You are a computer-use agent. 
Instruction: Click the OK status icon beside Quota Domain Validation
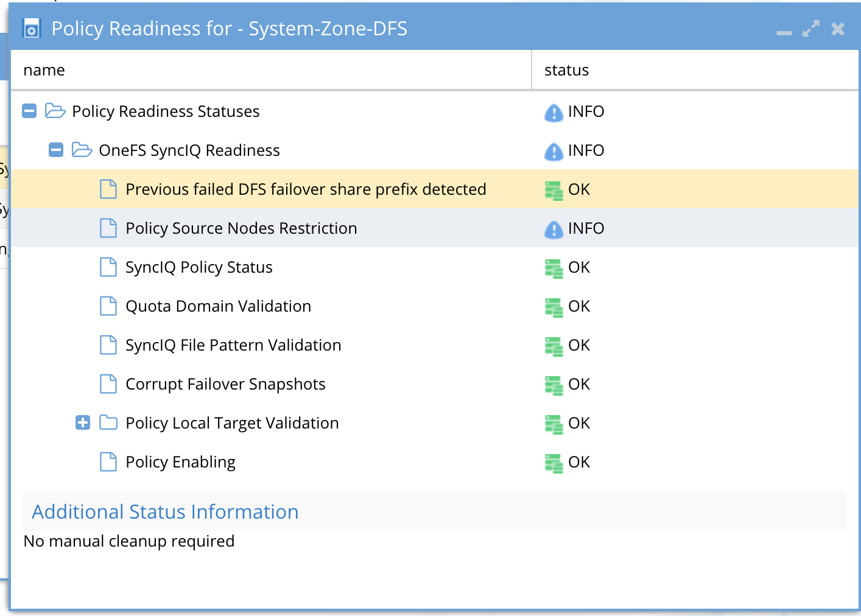(x=553, y=307)
